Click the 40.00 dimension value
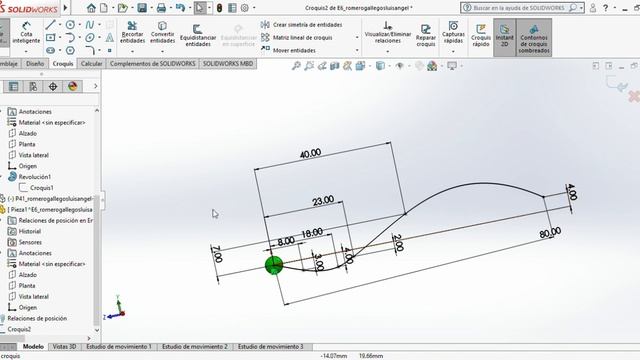640x360 pixels. point(310,153)
